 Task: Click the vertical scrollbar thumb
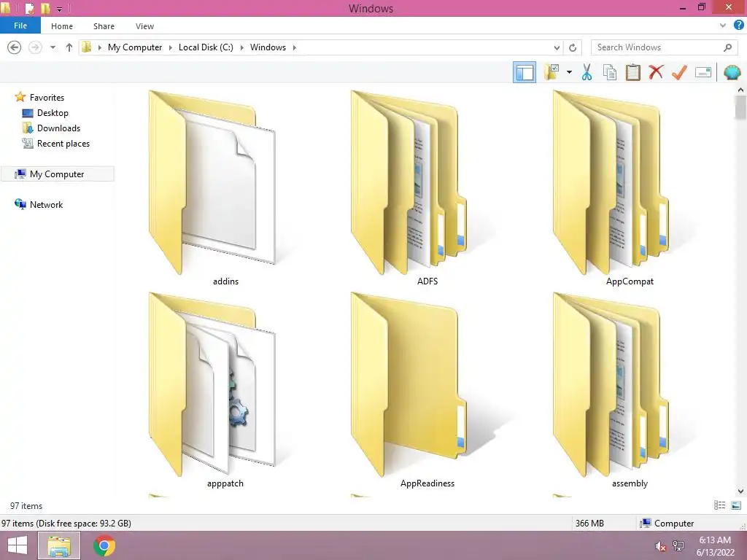[740, 107]
